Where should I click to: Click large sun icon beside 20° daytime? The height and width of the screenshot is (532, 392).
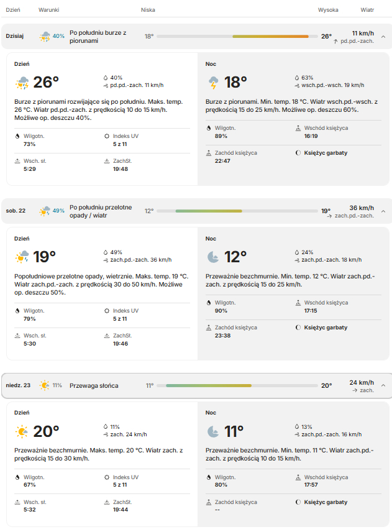22,431
